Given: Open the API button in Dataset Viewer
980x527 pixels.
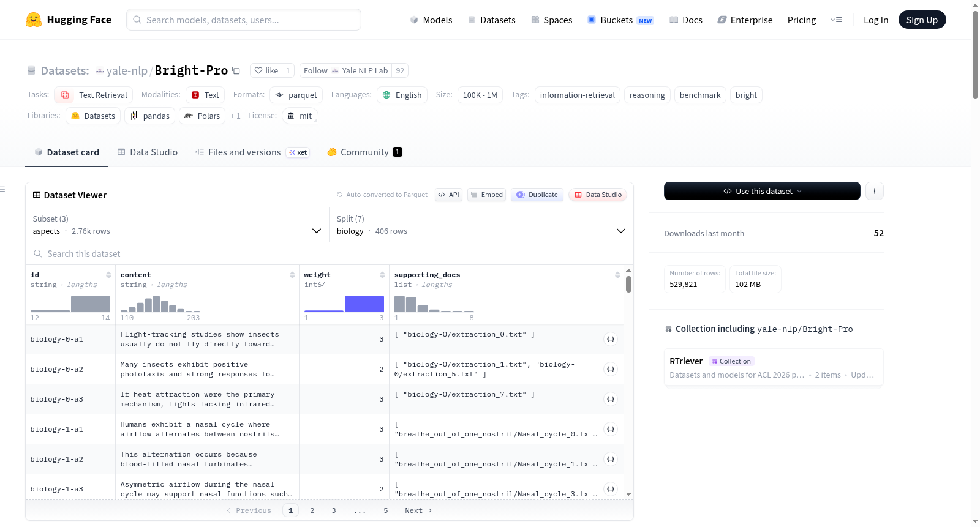Looking at the screenshot, I should point(448,195).
